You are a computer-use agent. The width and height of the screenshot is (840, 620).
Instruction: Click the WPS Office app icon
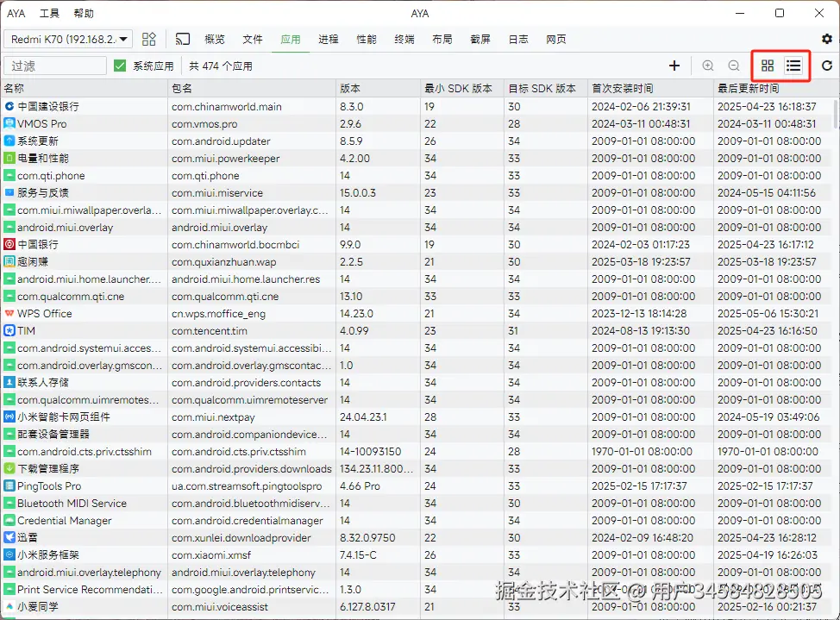pos(9,314)
